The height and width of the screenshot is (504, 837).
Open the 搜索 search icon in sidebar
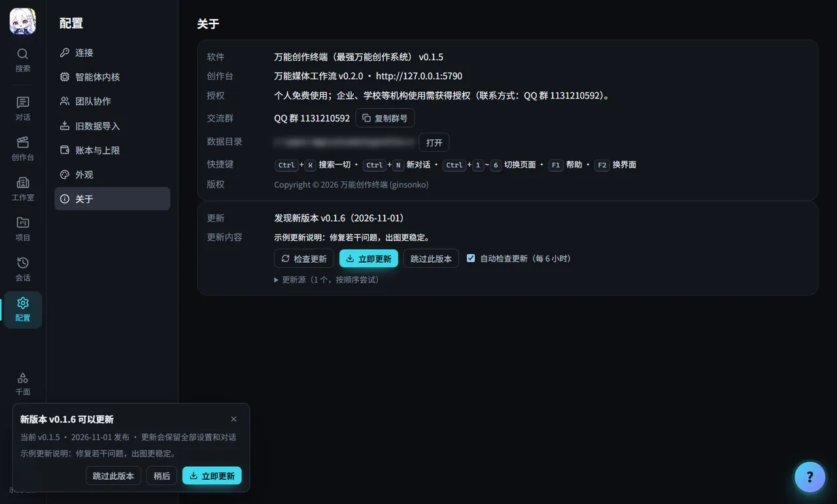click(x=23, y=59)
